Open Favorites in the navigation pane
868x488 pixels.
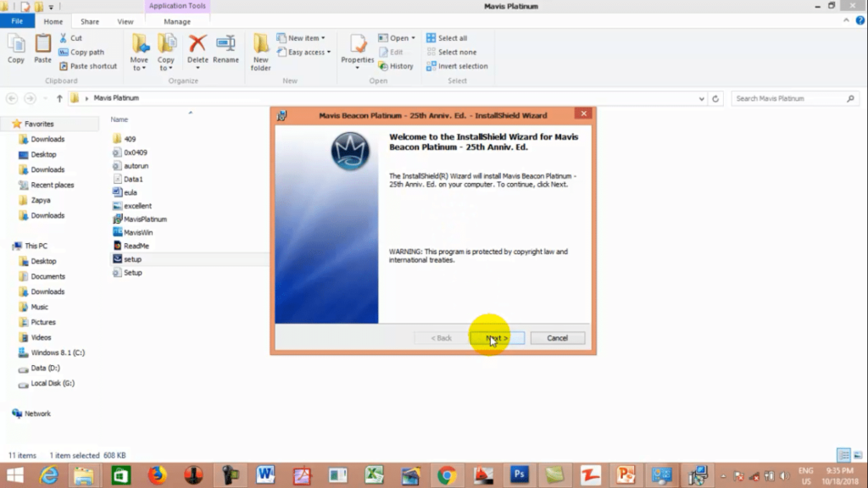[x=33, y=124]
